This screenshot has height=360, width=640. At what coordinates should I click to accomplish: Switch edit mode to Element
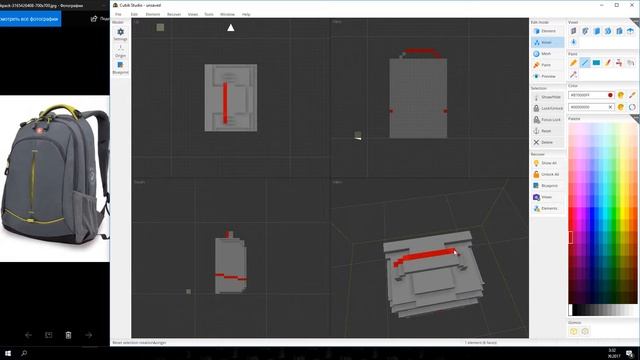[x=547, y=31]
